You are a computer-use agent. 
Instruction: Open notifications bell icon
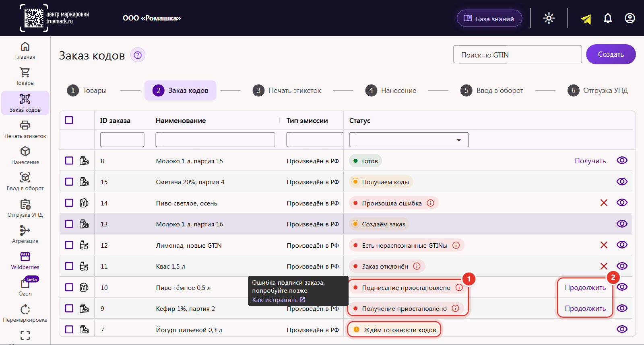(x=608, y=18)
